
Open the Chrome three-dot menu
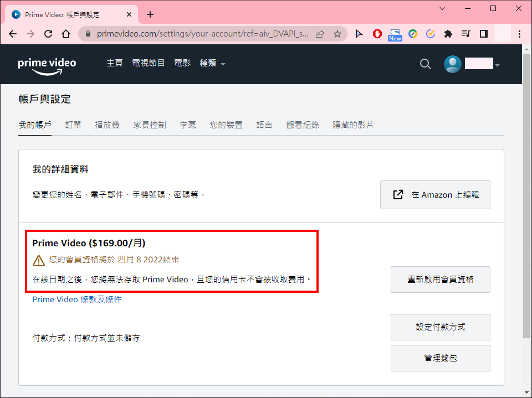pos(519,34)
